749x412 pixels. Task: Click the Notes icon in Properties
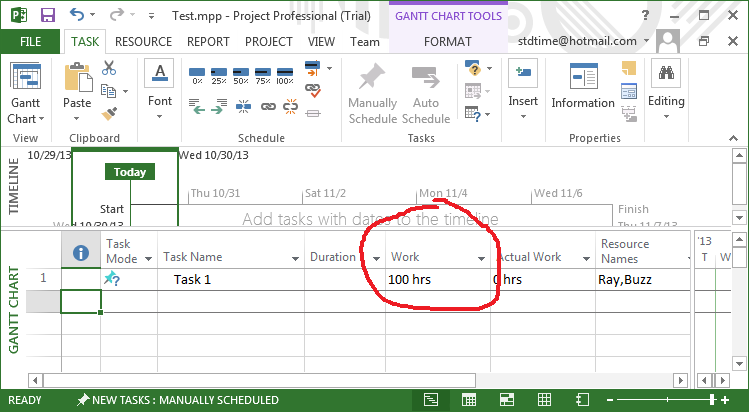(x=629, y=68)
